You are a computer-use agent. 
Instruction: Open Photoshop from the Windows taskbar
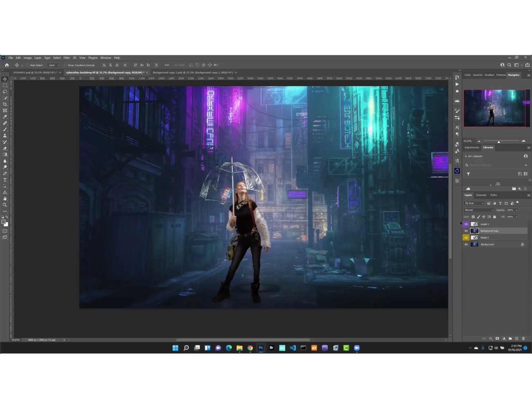click(x=261, y=348)
